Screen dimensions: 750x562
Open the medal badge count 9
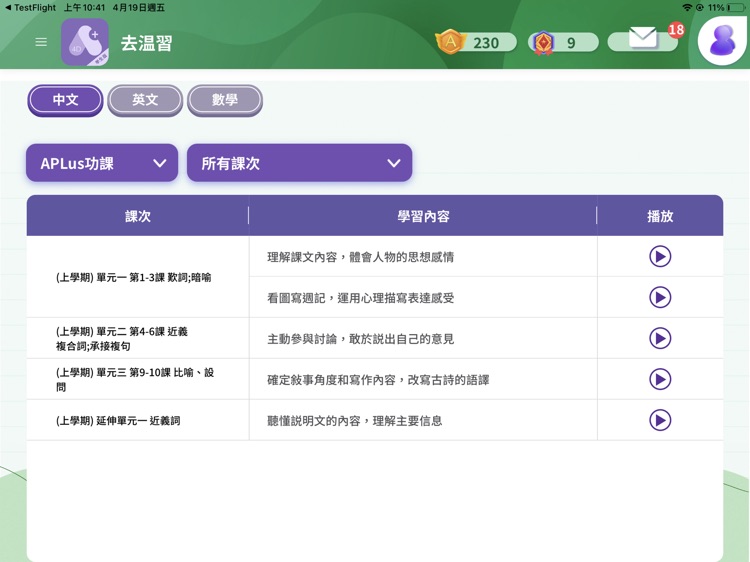[x=563, y=42]
